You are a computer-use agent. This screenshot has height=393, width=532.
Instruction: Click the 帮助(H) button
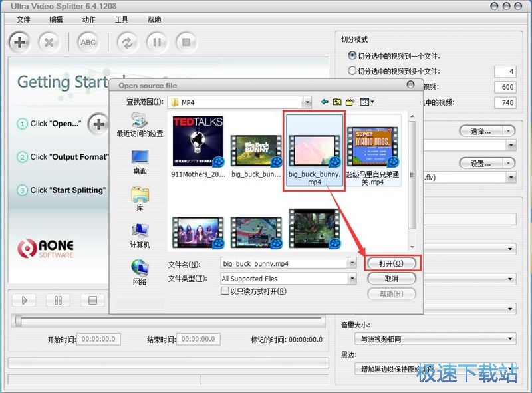pos(392,294)
